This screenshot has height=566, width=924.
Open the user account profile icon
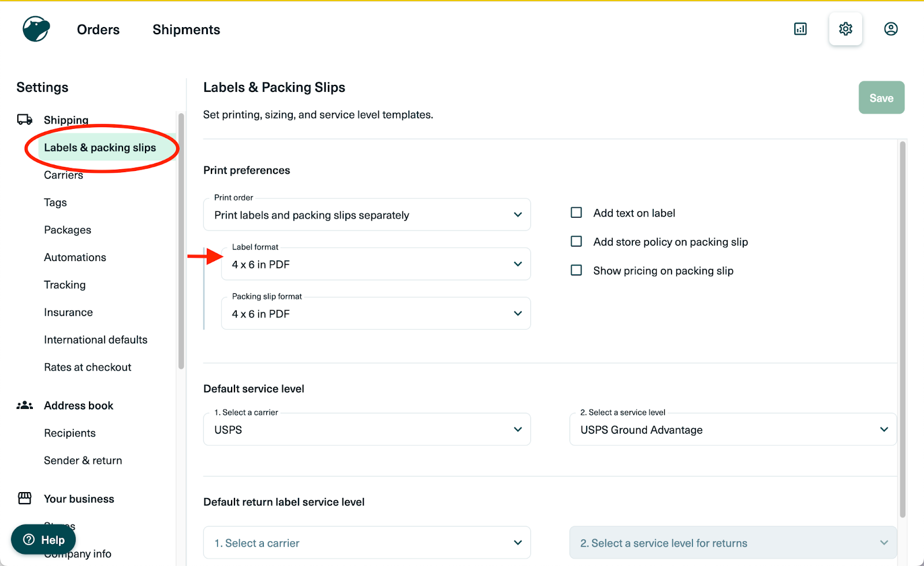pyautogui.click(x=891, y=29)
